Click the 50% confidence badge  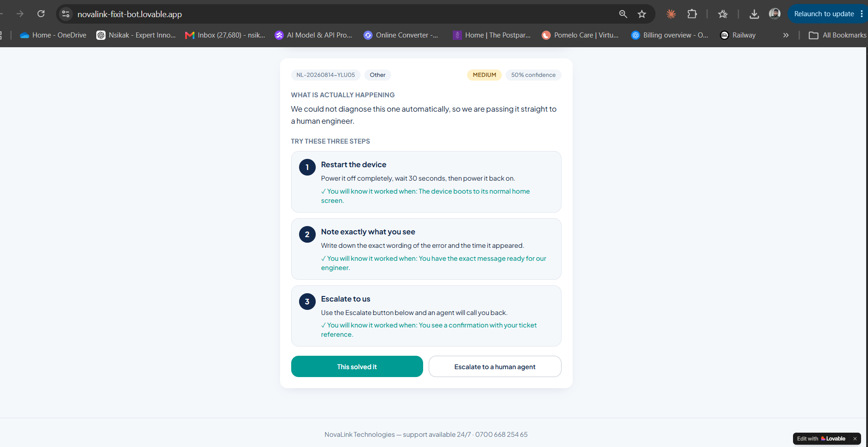pyautogui.click(x=533, y=75)
